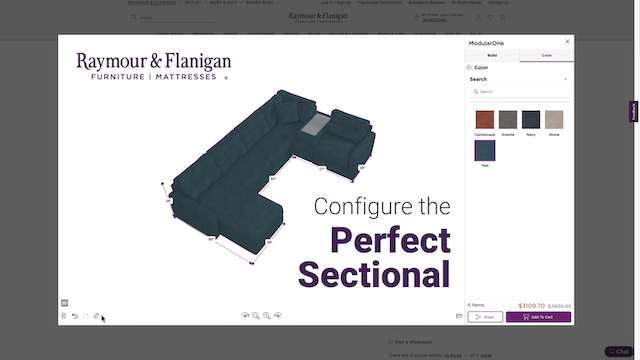Close the ModularOne configurator panel
640x360 pixels.
coord(567,42)
